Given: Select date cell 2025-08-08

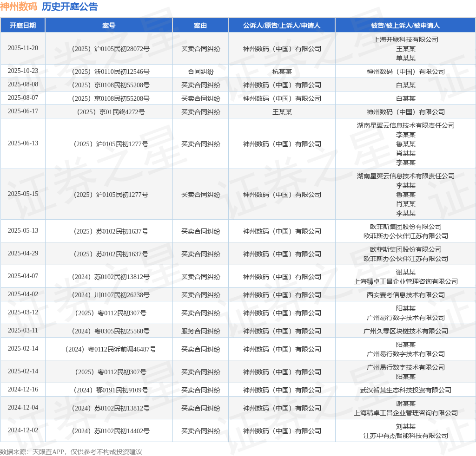Looking at the screenshot, I should click(x=23, y=84).
